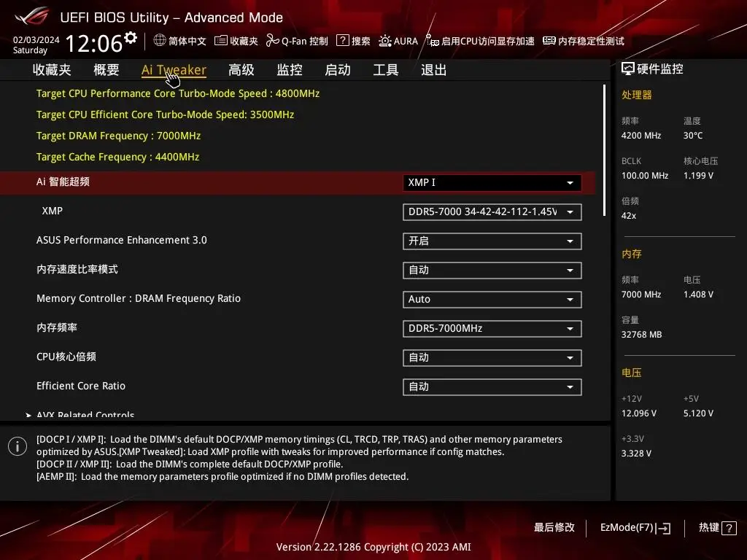The image size is (747, 560).
Task: Switch to the 监控 tab
Action: click(x=290, y=70)
